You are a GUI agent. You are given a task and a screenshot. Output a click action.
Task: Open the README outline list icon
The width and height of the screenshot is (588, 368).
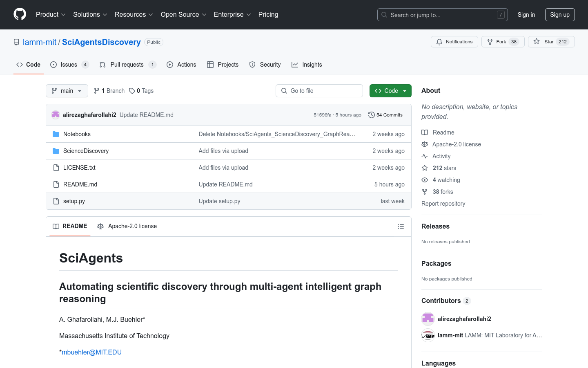tap(401, 227)
